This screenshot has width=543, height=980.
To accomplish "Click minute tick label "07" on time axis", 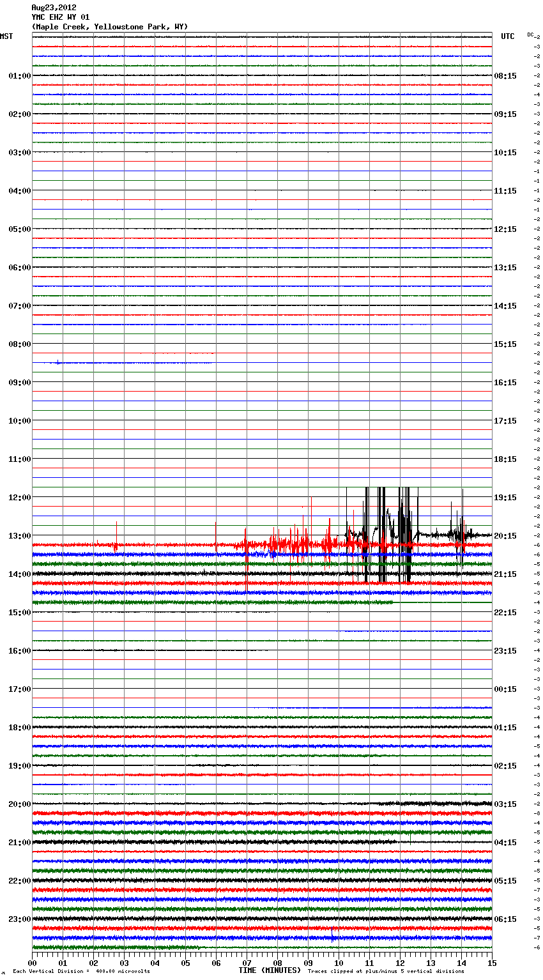I will (247, 963).
